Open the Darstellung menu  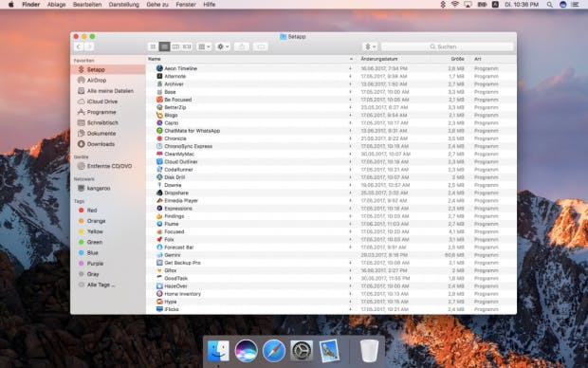pyautogui.click(x=123, y=5)
